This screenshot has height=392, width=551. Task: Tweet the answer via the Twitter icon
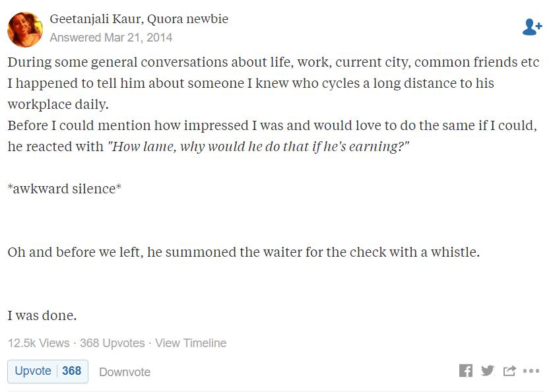(488, 371)
